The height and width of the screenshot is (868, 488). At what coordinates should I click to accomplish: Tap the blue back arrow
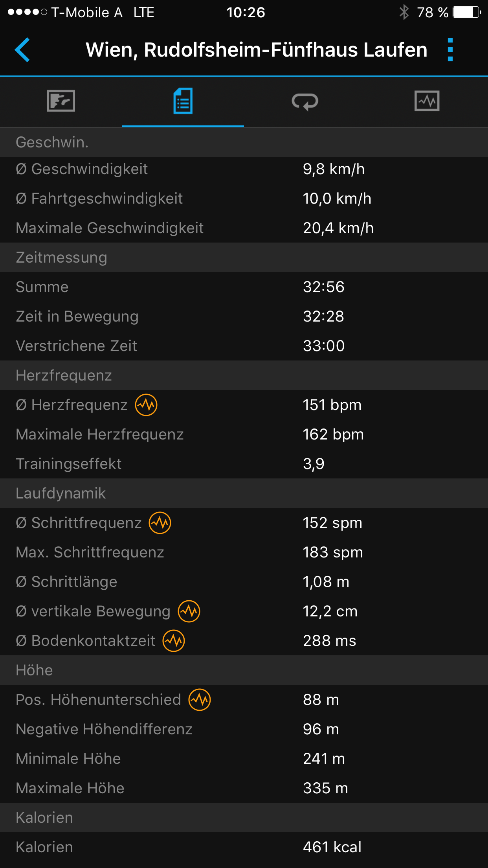[x=22, y=50]
